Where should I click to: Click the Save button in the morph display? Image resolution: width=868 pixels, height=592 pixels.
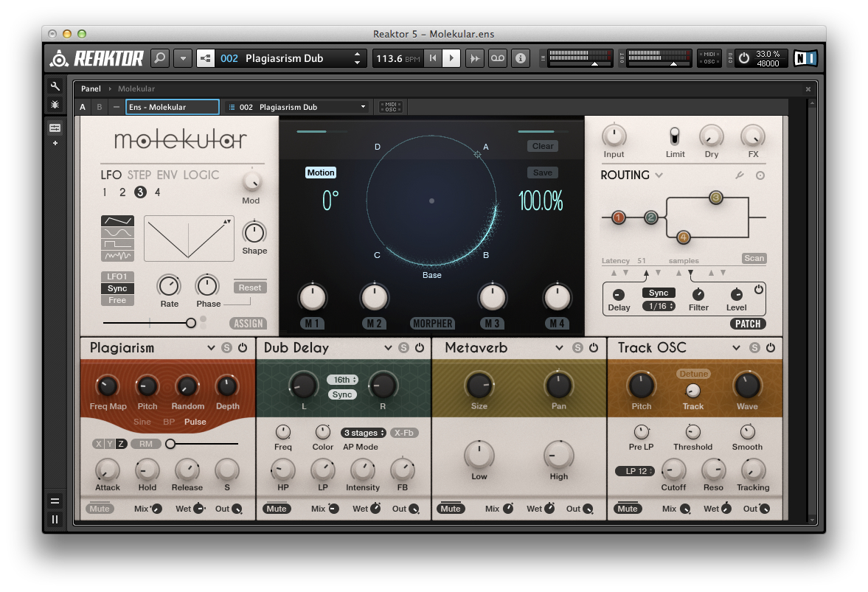pos(542,172)
